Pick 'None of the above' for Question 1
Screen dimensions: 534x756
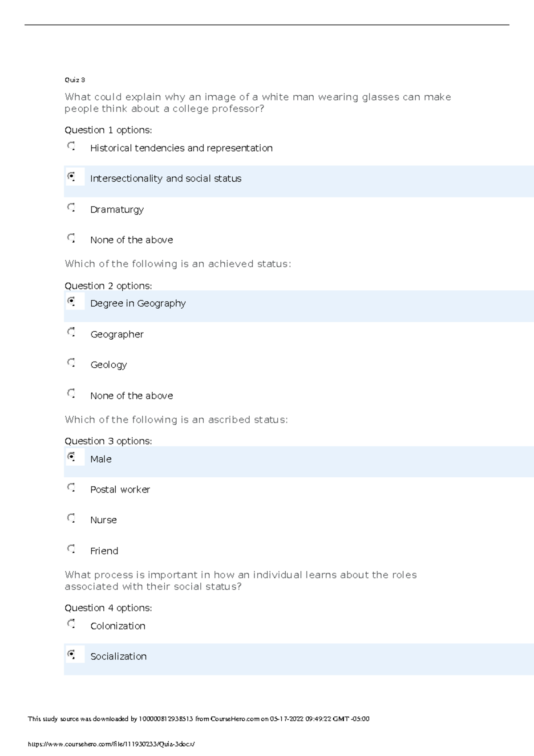[x=71, y=238]
